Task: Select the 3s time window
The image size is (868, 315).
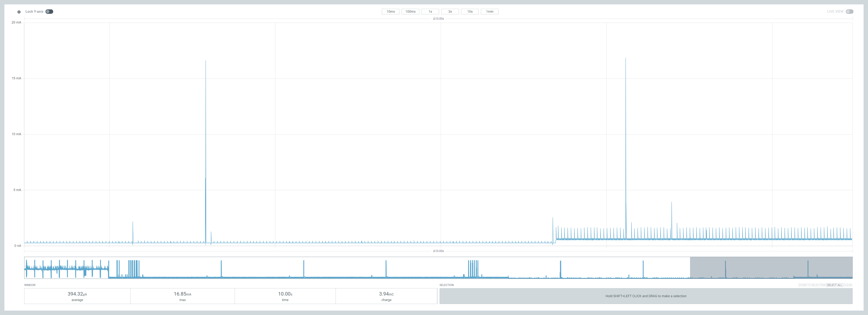Action: click(x=450, y=11)
